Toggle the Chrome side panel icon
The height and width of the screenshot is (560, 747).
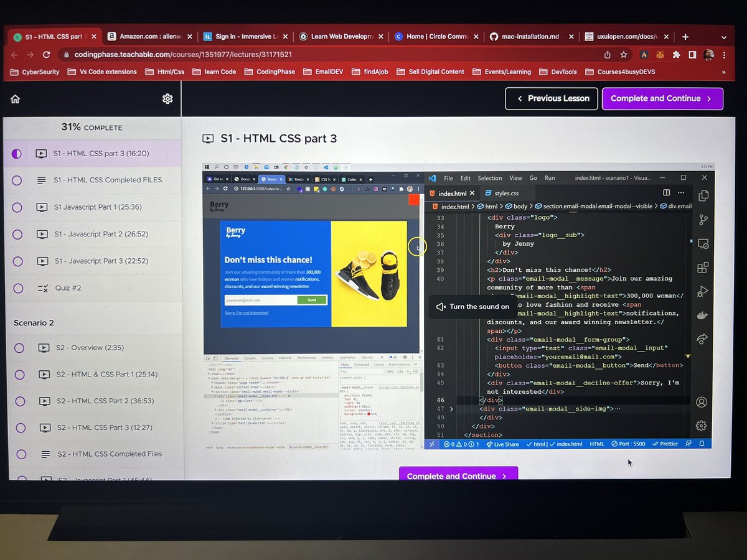tap(692, 55)
